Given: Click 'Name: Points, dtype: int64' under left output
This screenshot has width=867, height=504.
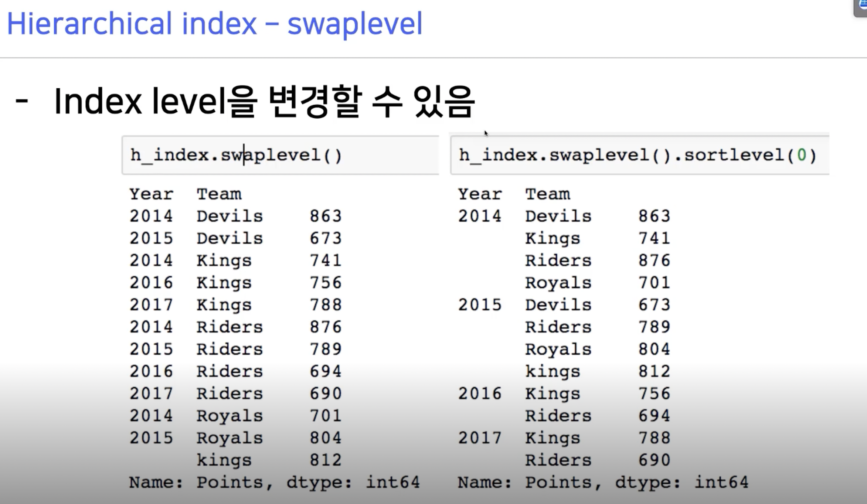Looking at the screenshot, I should (274, 483).
